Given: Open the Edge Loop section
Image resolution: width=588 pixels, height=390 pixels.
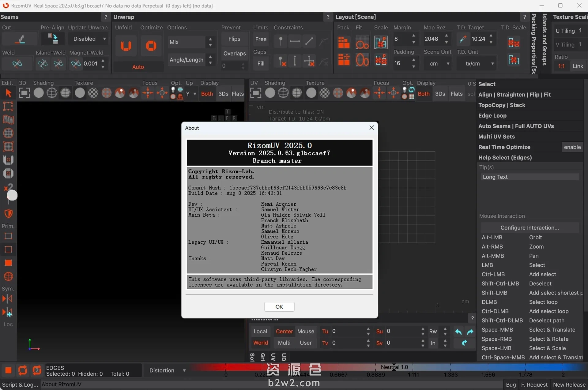Looking at the screenshot, I should pyautogui.click(x=492, y=116).
